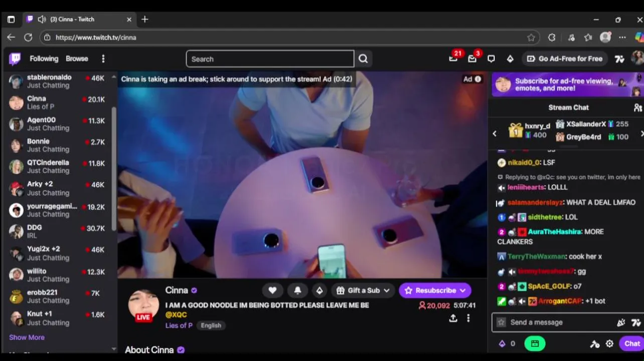Screen dimensions: 644x361
Task: Click TerryTheWaxman username in chat
Action: click(x=536, y=256)
